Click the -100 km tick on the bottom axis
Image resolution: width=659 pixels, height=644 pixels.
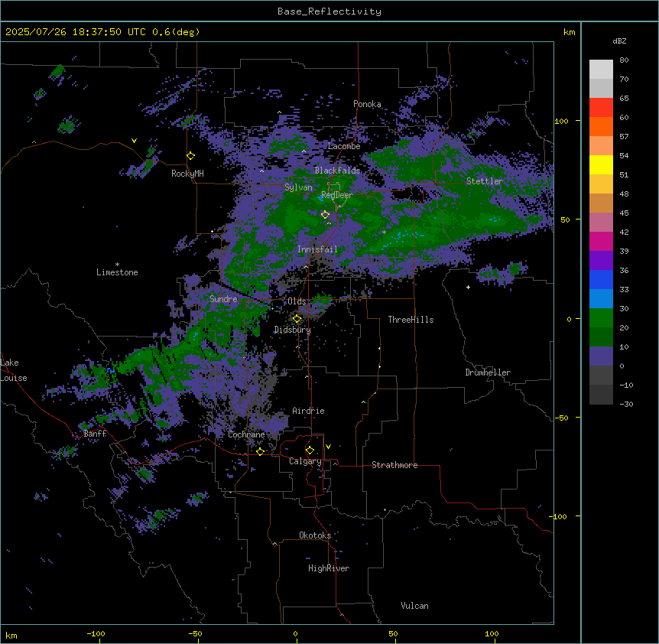(x=96, y=633)
